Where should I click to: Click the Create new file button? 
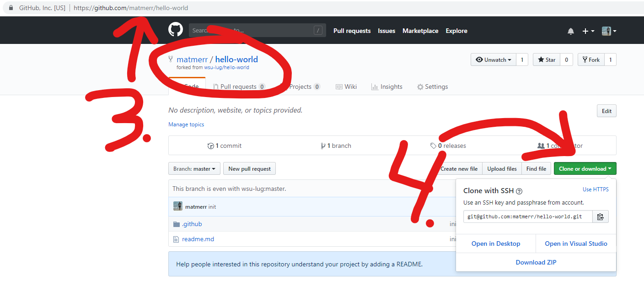(x=459, y=168)
